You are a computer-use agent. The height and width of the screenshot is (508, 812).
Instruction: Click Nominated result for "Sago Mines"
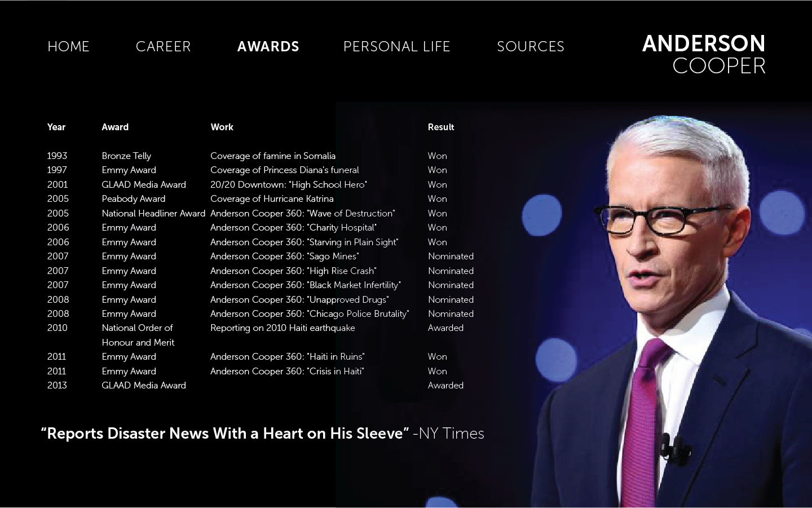pos(451,256)
